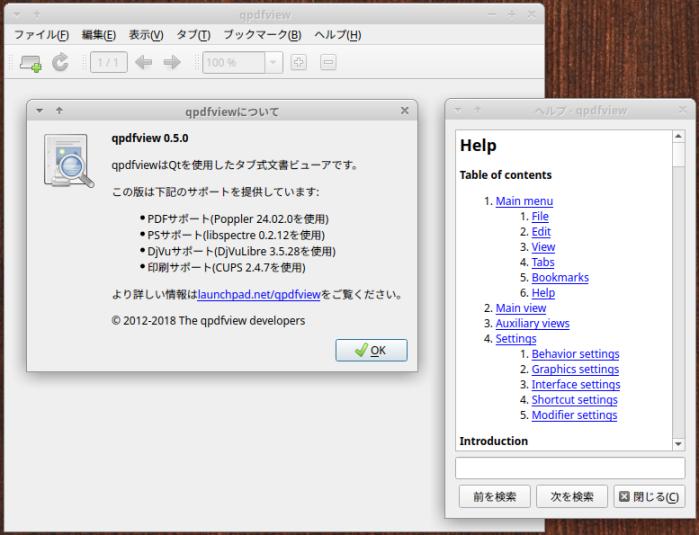Open the ブックマーク(B) menu
Screen dimensions: 699x535
262,35
